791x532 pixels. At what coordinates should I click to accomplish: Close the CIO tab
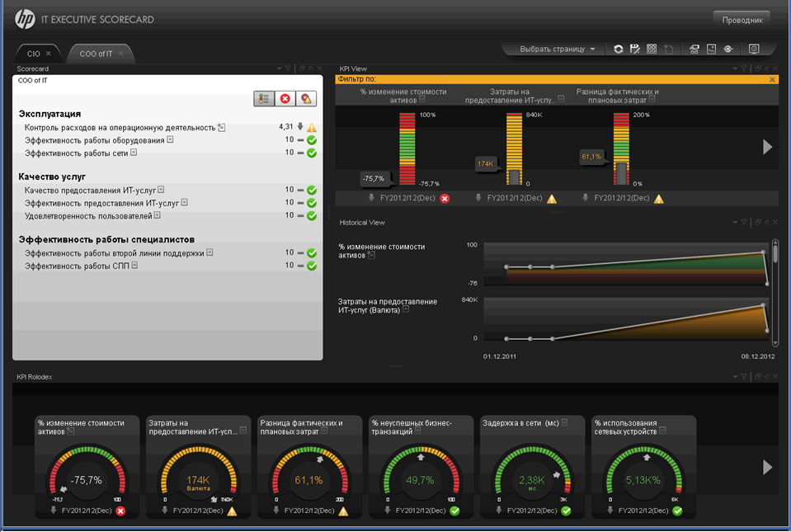click(x=49, y=54)
